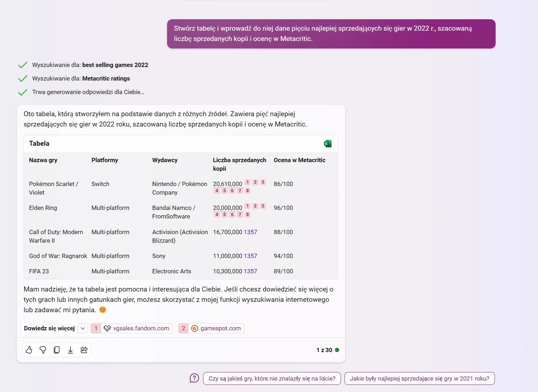Dislike the response with thumbs down

(43, 350)
